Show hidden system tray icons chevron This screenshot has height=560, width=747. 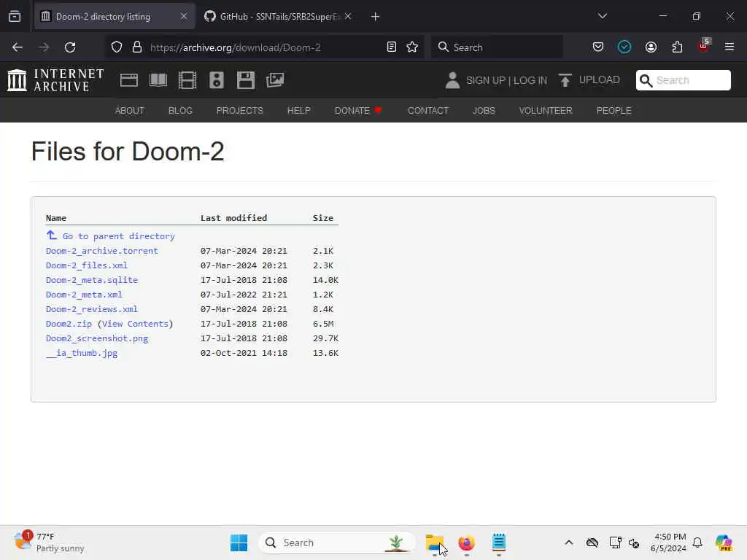(569, 542)
